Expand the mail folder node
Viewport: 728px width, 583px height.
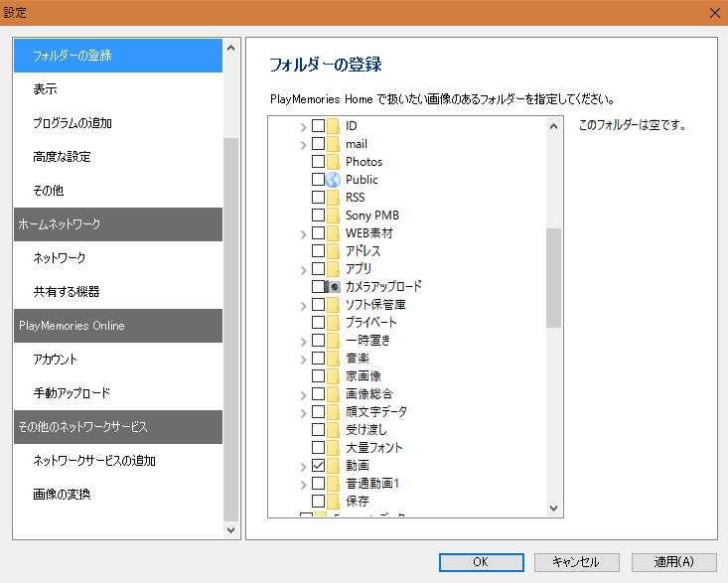(303, 145)
